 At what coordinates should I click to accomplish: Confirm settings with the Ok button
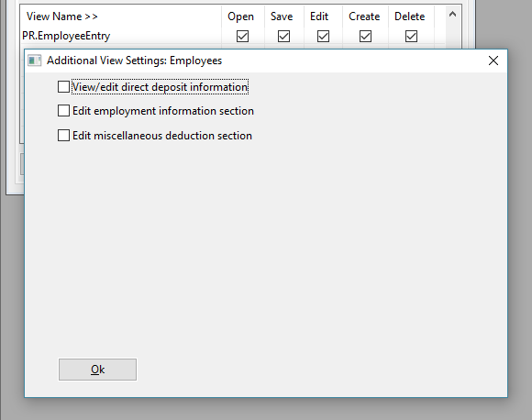pyautogui.click(x=98, y=370)
